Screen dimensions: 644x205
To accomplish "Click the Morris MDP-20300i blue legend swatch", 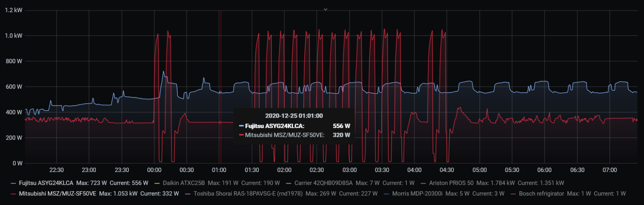I will (x=386, y=194).
